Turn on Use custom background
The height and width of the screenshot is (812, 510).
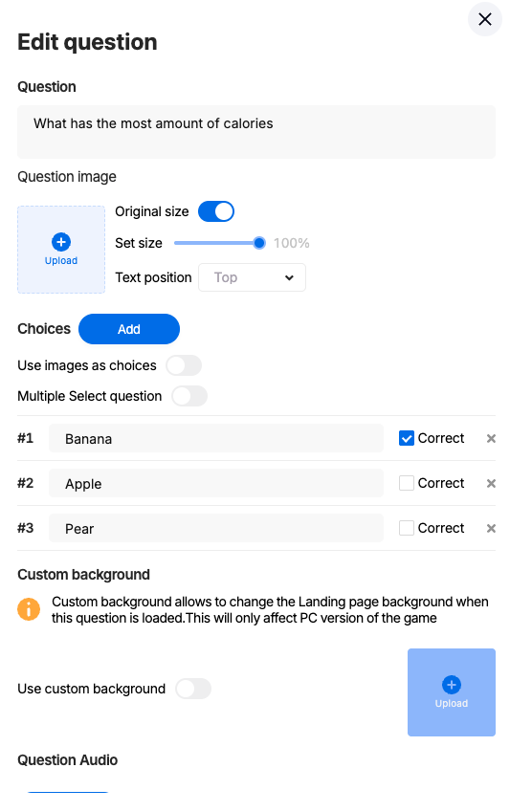193,689
